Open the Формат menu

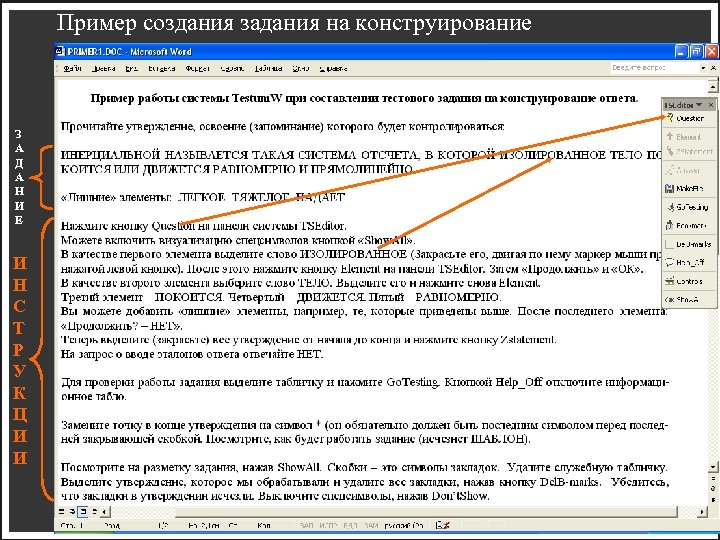tap(197, 68)
